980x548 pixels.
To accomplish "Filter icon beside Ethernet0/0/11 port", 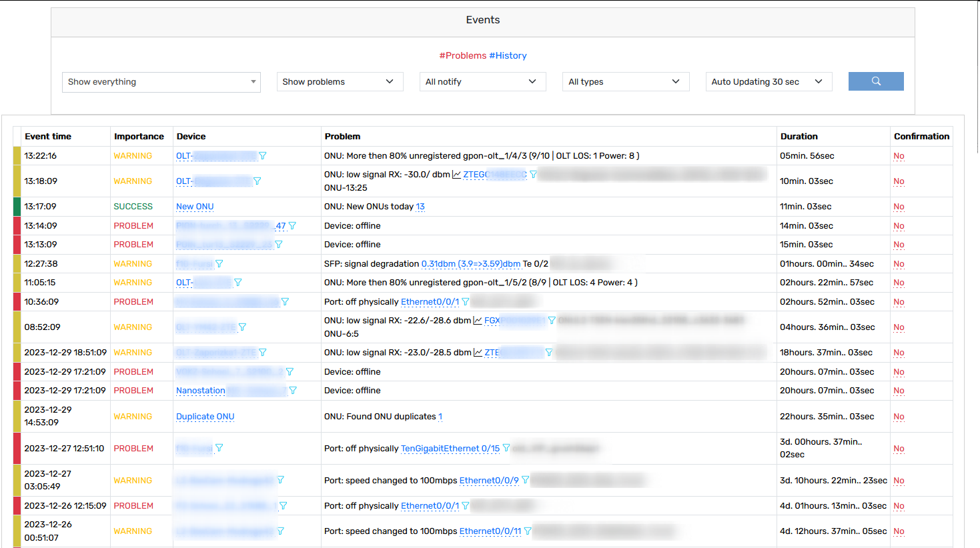I will click(528, 531).
